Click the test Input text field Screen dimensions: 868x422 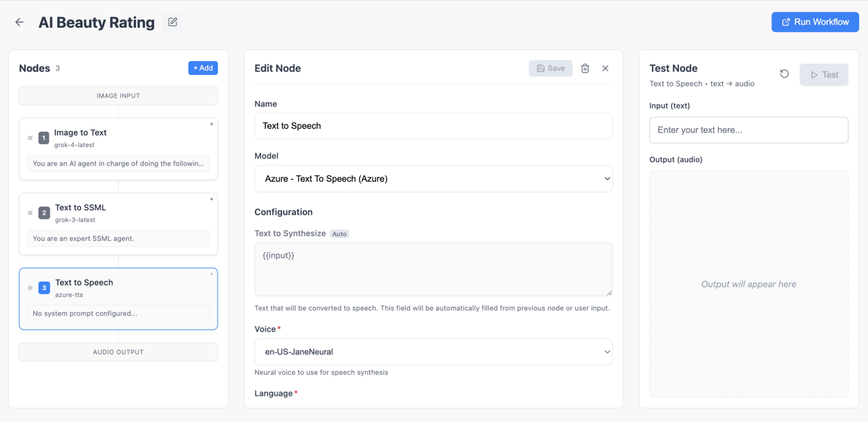[x=749, y=130]
